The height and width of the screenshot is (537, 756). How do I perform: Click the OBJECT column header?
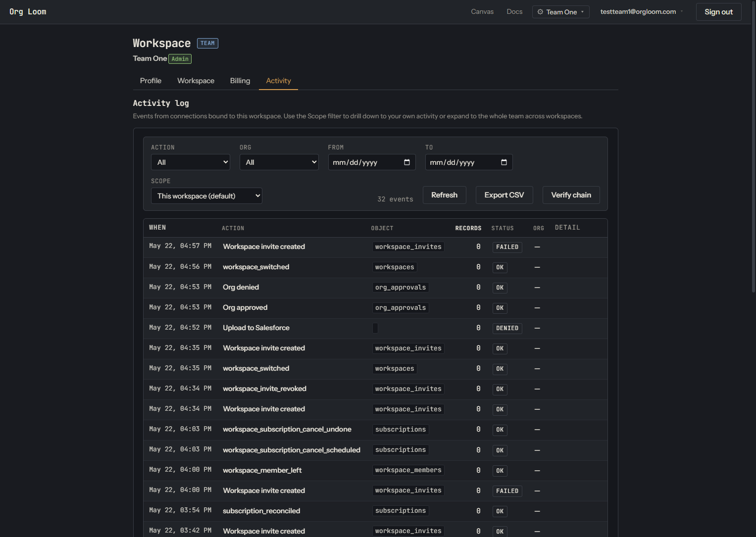382,228
